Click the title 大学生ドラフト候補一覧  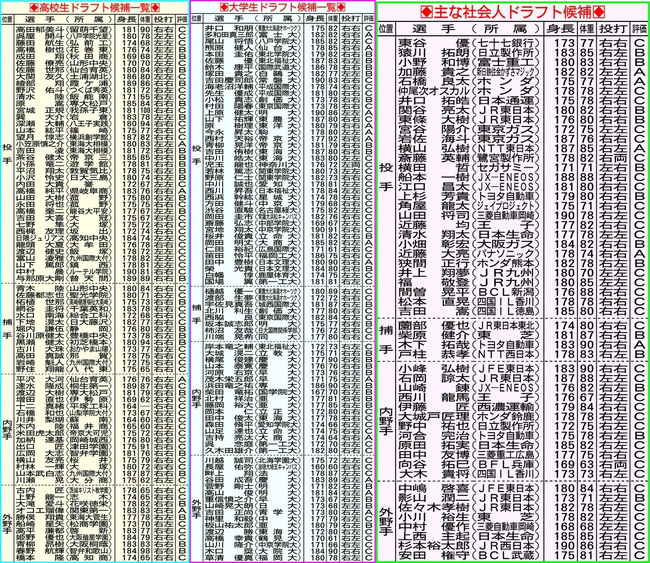(x=283, y=7)
